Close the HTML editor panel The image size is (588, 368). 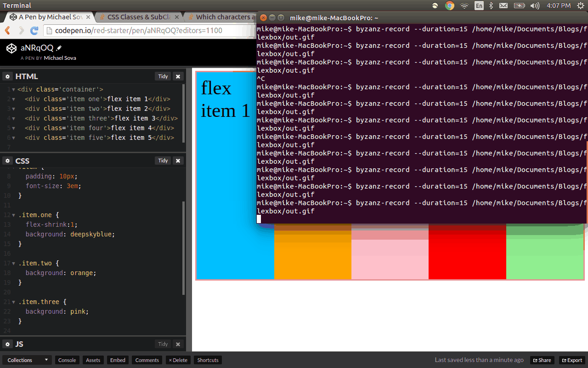click(x=178, y=76)
